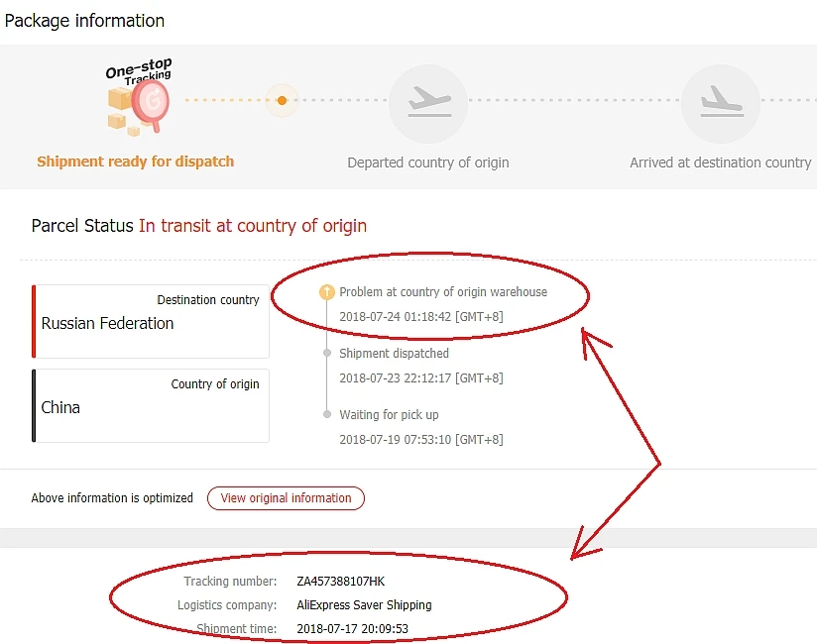Click the Waiting for pick up dot

(x=325, y=414)
